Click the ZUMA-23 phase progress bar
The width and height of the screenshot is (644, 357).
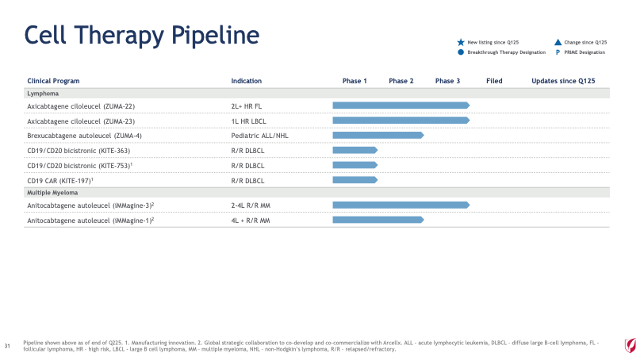401,121
